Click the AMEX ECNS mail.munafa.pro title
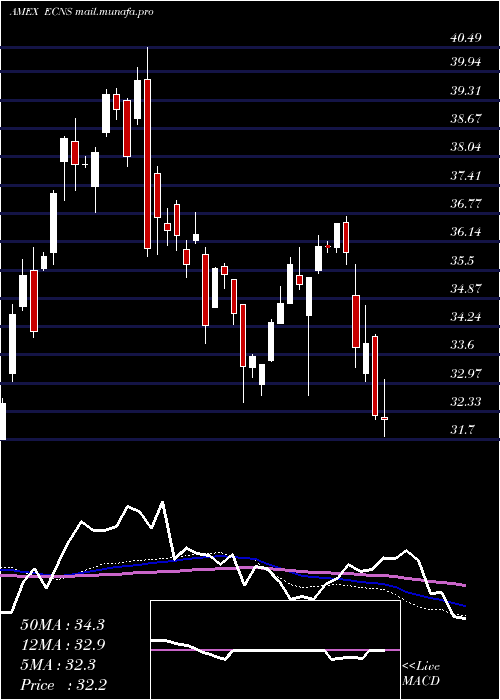Screen dimensions: 500x700 [x=82, y=12]
